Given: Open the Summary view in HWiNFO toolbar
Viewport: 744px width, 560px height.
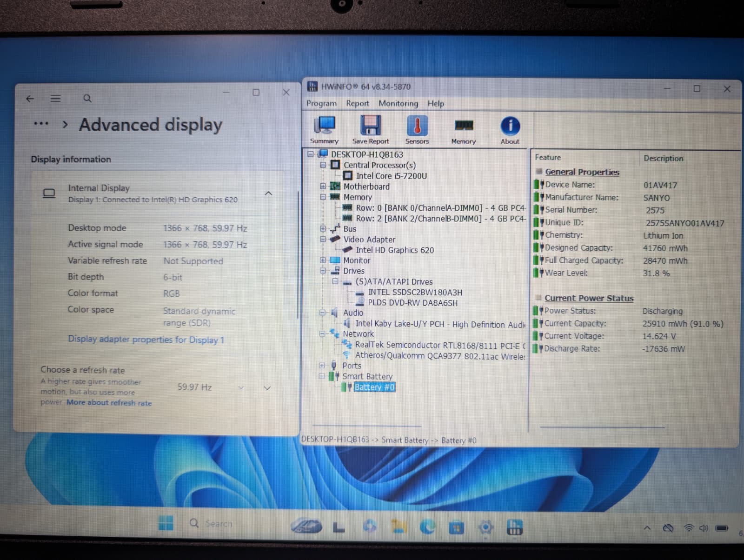Looking at the screenshot, I should point(325,130).
